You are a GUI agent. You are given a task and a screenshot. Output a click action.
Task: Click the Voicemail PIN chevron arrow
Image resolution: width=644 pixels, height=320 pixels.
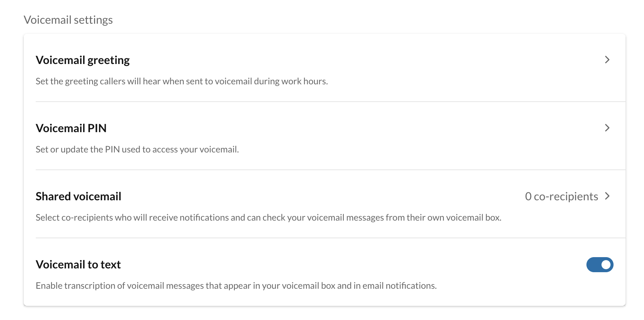(607, 128)
